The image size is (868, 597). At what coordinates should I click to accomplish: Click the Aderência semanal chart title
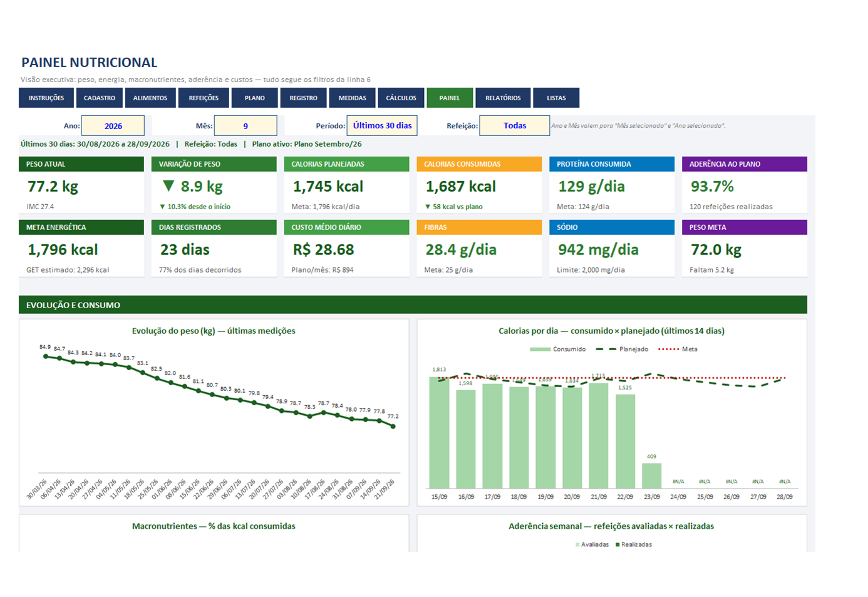pos(611,526)
